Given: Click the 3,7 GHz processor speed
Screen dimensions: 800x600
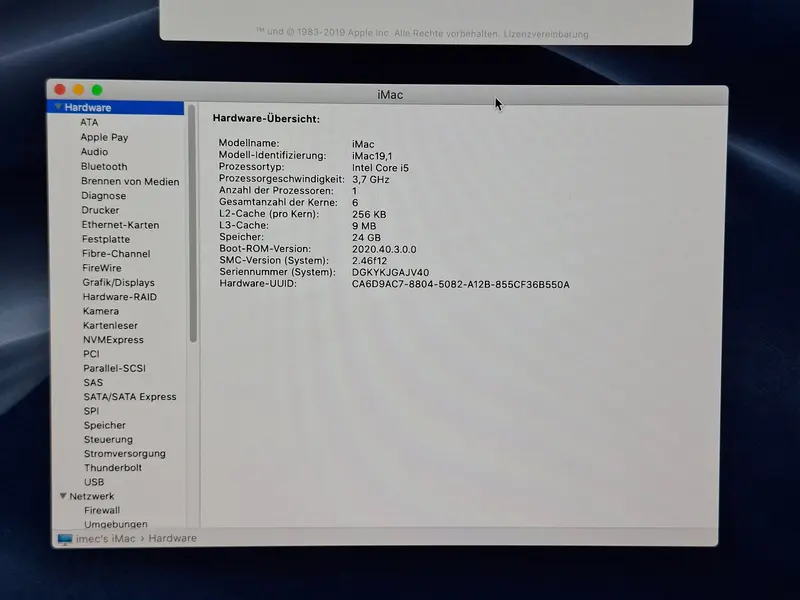Looking at the screenshot, I should 371,180.
